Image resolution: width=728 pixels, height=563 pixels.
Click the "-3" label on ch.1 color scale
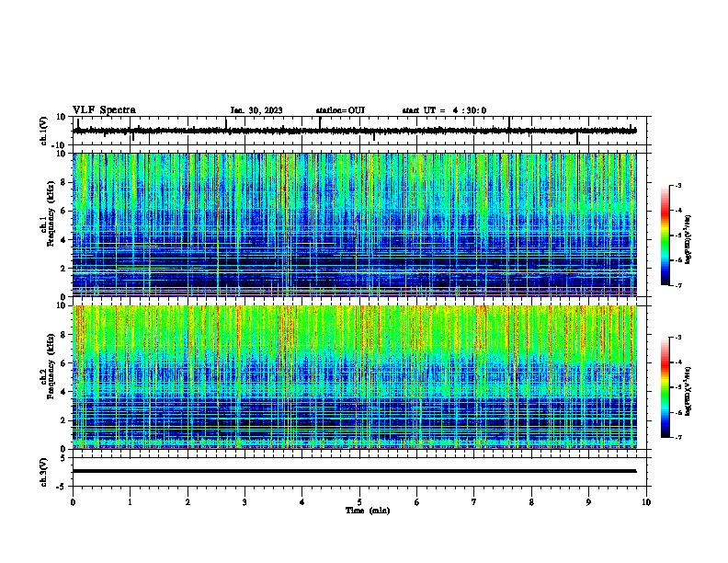coord(677,185)
